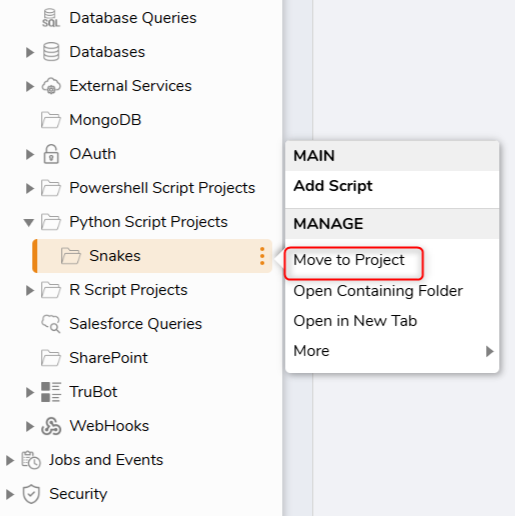Click the TruBot icon
The height and width of the screenshot is (516, 515).
click(x=51, y=392)
